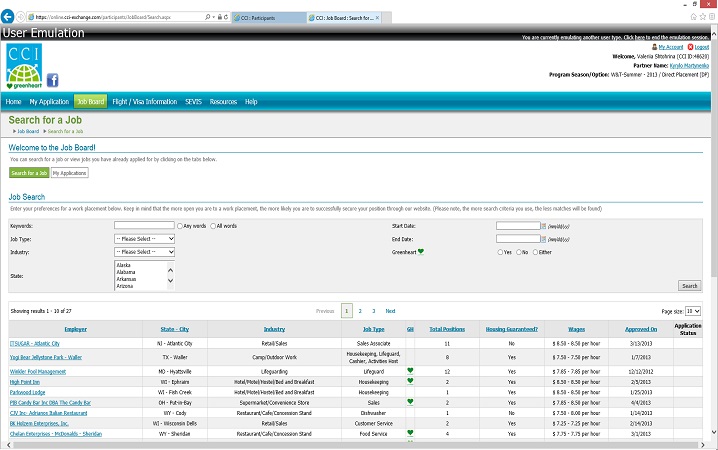
Task: Select the All words radio button
Action: (x=213, y=226)
